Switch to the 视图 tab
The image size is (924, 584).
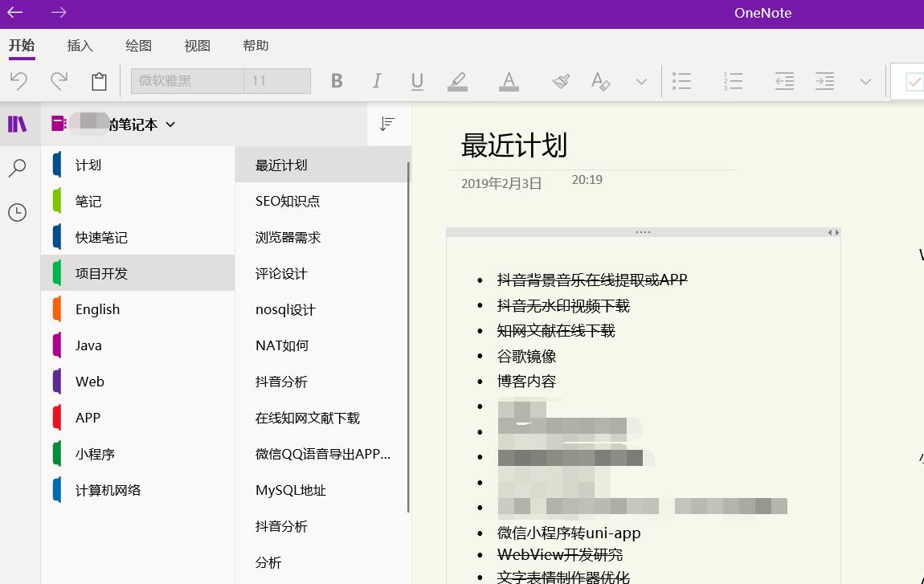pyautogui.click(x=197, y=45)
